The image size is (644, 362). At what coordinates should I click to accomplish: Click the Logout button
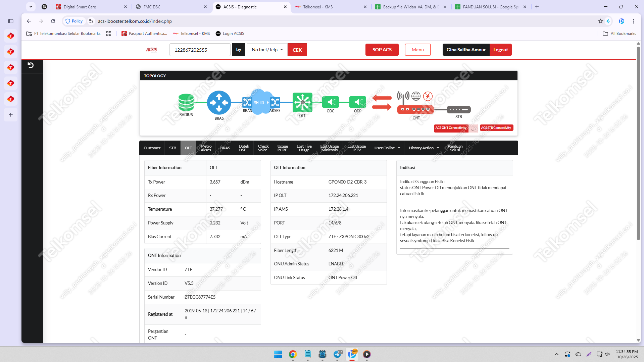pos(501,50)
